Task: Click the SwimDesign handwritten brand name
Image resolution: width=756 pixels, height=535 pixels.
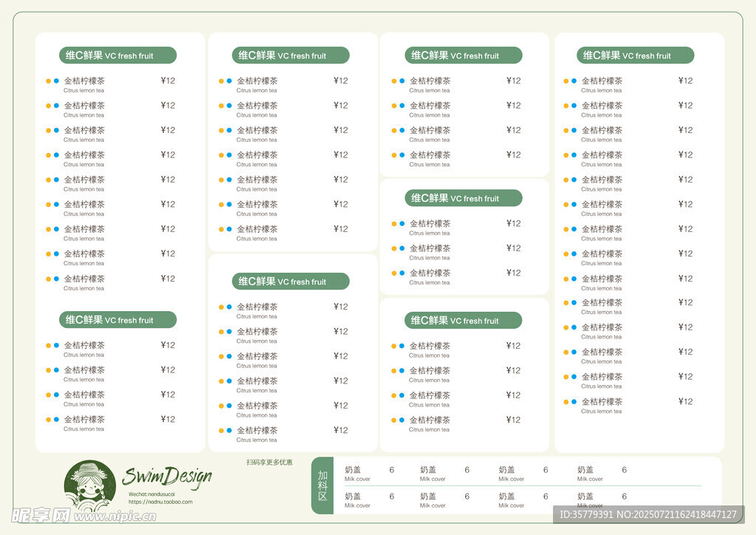Action: click(x=167, y=477)
